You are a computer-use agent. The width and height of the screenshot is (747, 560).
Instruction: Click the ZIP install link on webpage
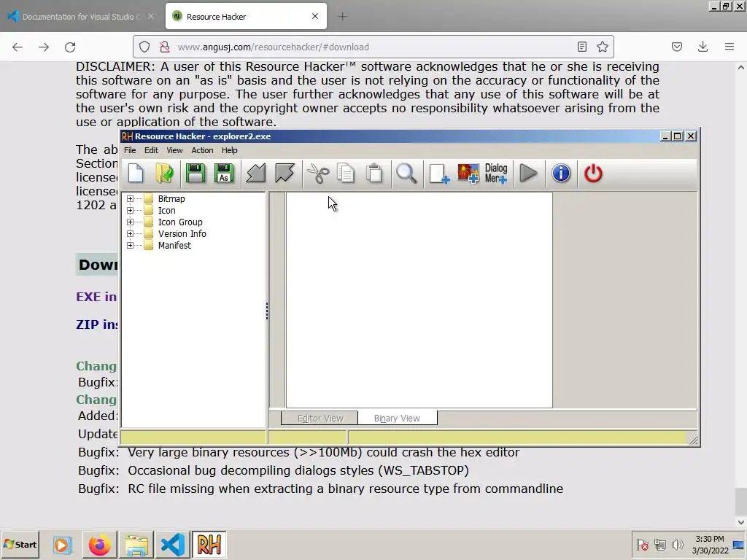point(97,324)
